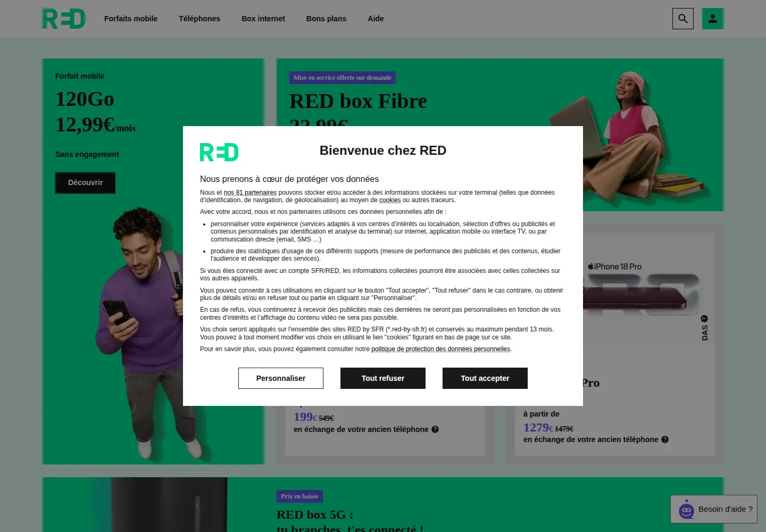Open Box internet menu
Viewport: 766px width, 532px height.
(x=263, y=19)
